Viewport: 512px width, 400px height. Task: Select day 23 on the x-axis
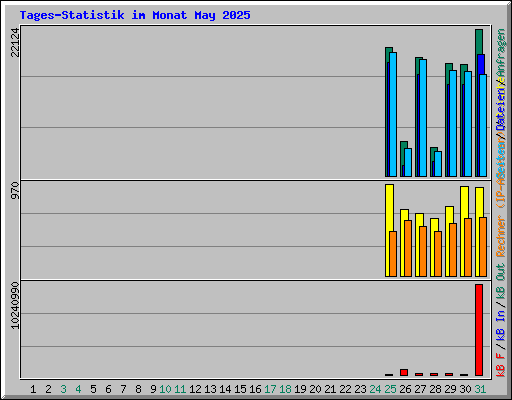360,389
